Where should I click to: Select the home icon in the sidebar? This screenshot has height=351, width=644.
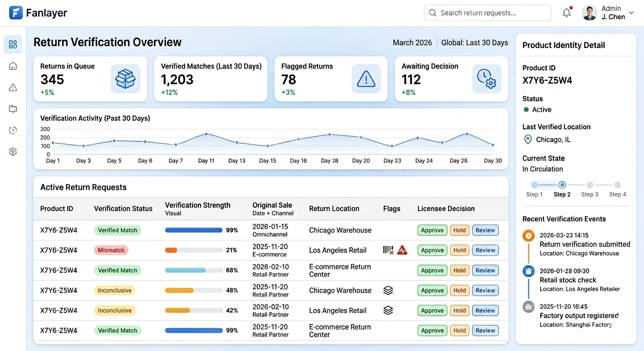point(13,66)
